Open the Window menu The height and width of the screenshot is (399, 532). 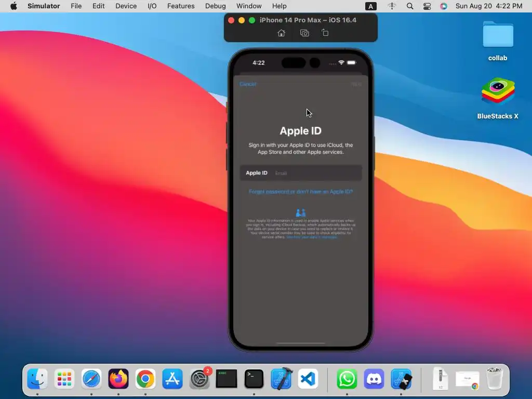pyautogui.click(x=249, y=6)
